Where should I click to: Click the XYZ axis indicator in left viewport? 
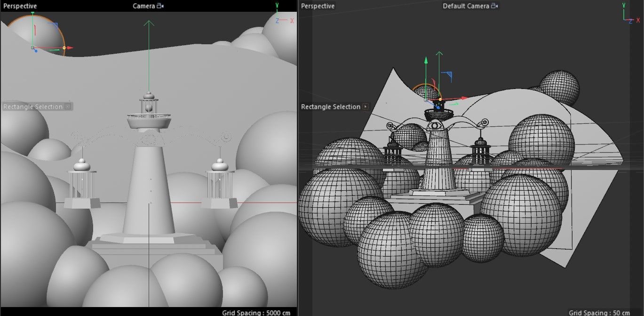(283, 14)
